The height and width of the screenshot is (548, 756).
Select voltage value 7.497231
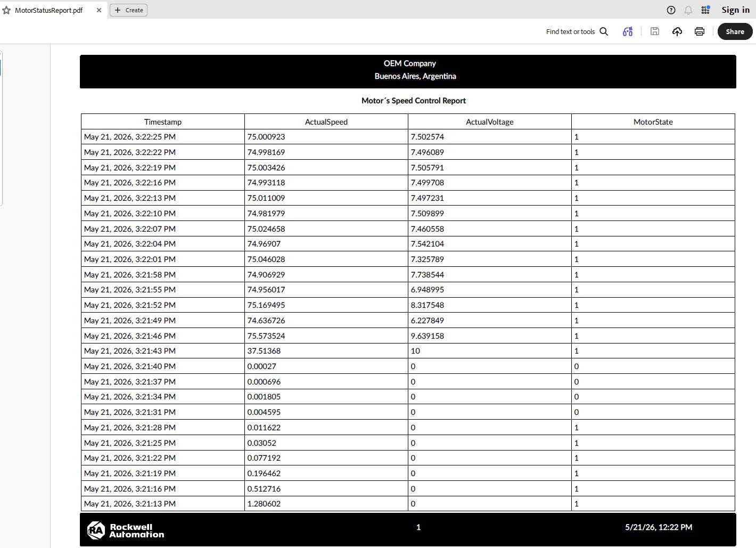(x=428, y=198)
